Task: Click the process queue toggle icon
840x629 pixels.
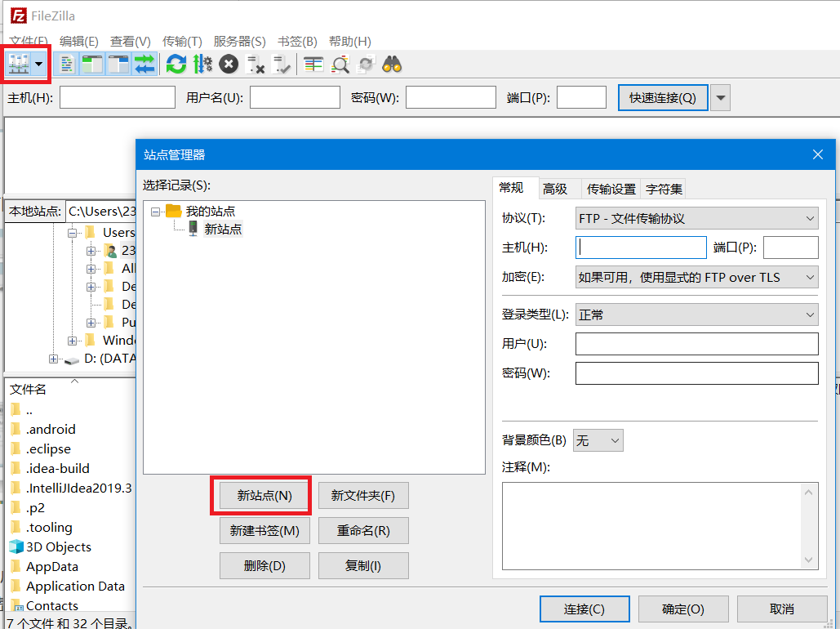Action: [x=202, y=65]
